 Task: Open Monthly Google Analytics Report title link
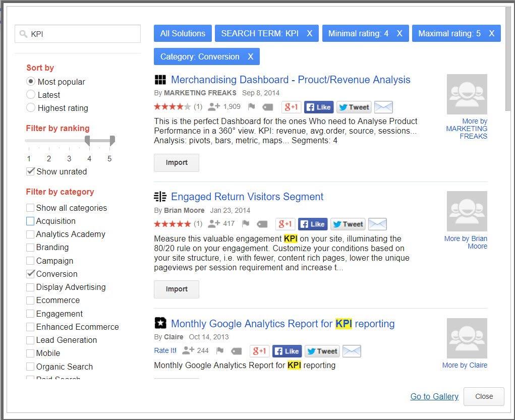[282, 324]
